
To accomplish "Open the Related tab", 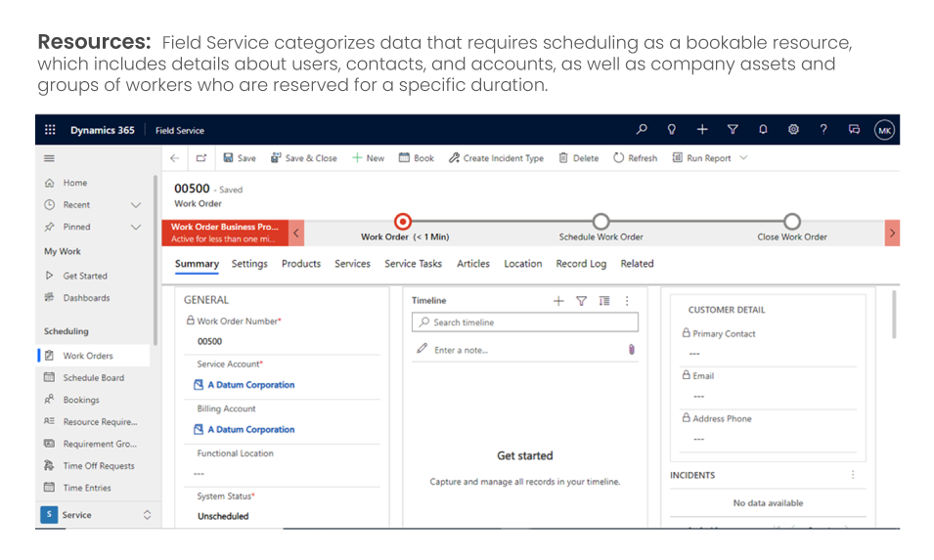I will coord(637,264).
